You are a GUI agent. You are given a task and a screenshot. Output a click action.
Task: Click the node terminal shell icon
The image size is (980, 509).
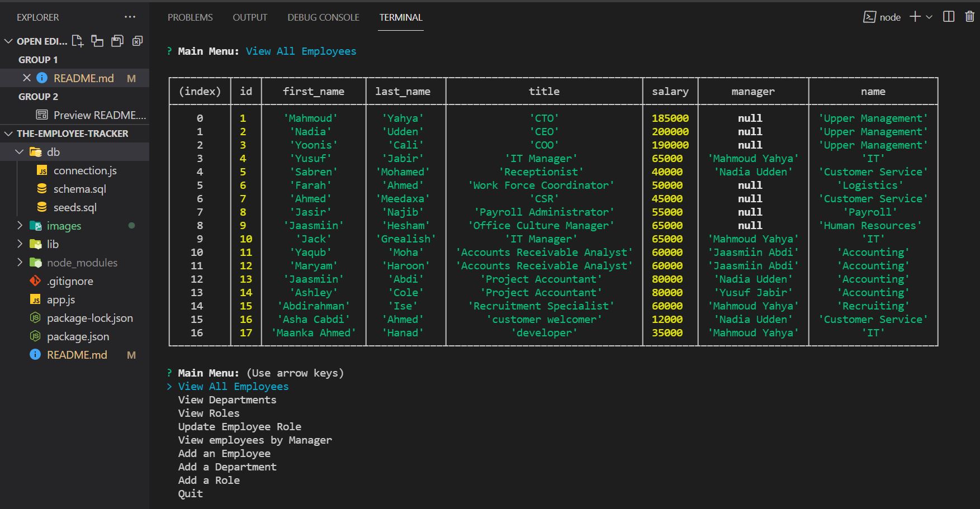tap(869, 17)
